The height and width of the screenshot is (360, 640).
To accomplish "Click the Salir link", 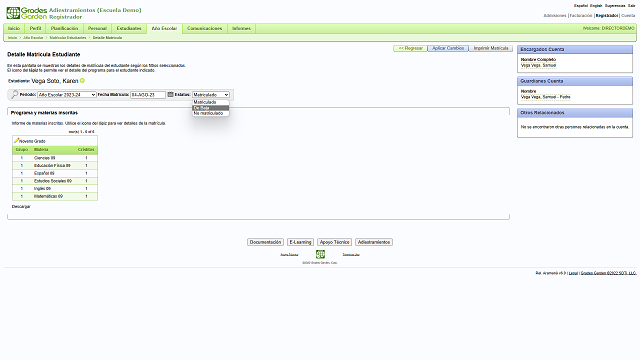I will 631,6.
